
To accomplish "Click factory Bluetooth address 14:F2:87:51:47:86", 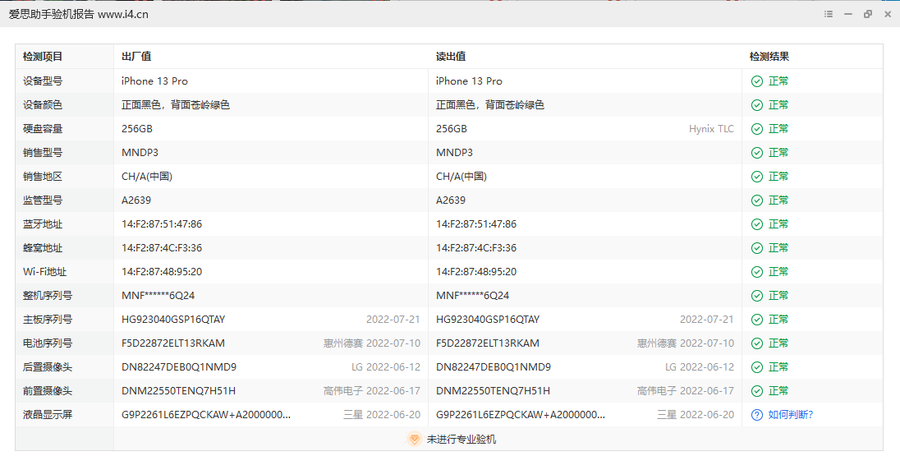I will click(161, 224).
